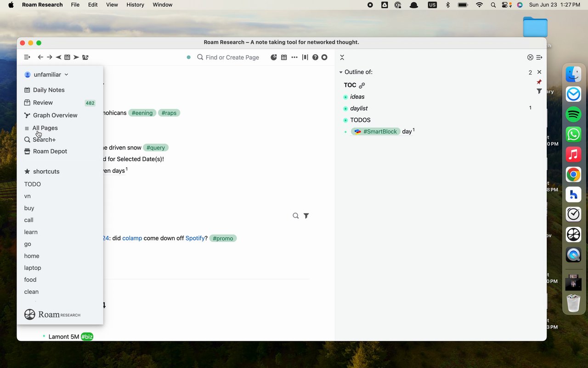The height and width of the screenshot is (368, 588).
Task: Open the calendar icon between the arrowheads
Action: click(67, 57)
